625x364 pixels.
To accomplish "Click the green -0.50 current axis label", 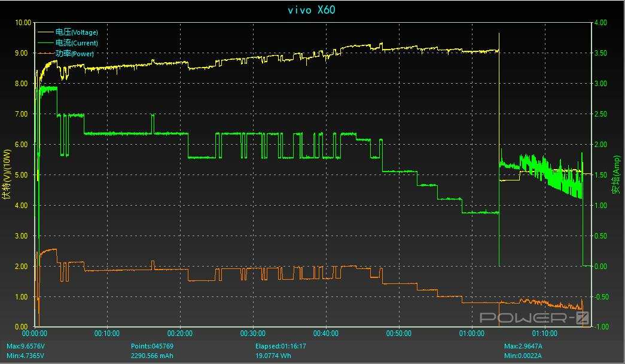I will tap(602, 296).
